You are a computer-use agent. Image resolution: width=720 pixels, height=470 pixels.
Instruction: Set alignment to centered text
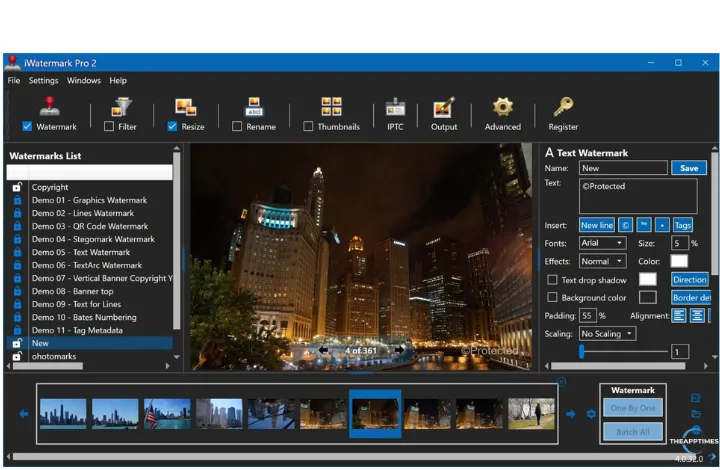pyautogui.click(x=697, y=316)
